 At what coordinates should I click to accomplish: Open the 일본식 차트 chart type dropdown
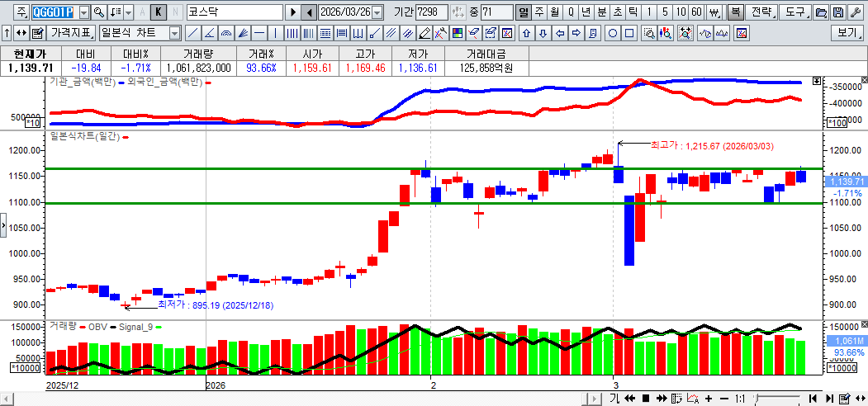point(174,34)
